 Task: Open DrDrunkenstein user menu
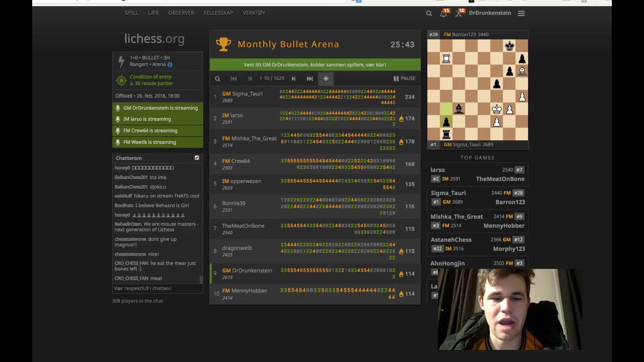(490, 13)
